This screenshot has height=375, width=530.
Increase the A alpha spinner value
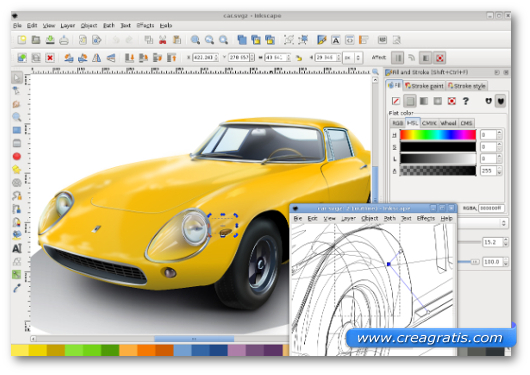pyautogui.click(x=500, y=168)
